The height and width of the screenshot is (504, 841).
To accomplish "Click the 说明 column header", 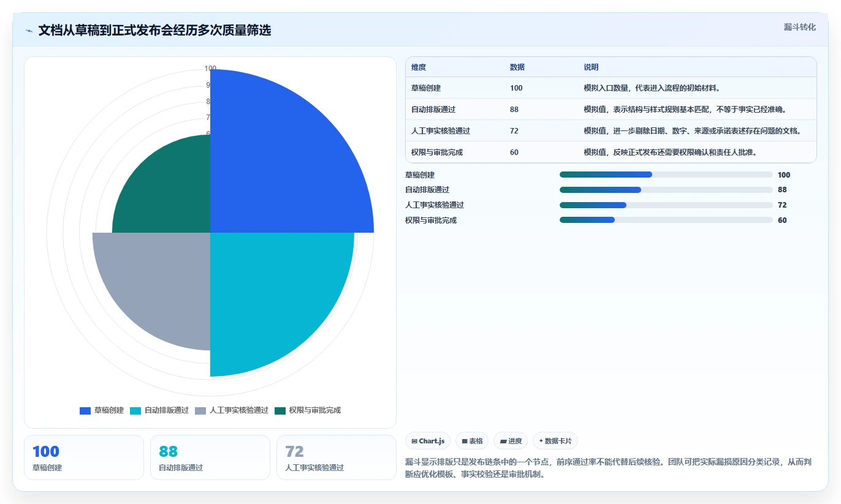I will pyautogui.click(x=592, y=67).
